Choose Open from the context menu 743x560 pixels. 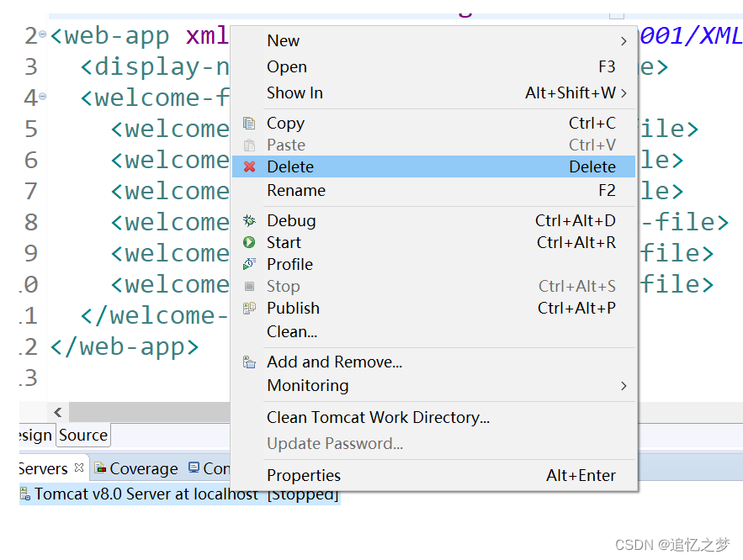click(433, 66)
